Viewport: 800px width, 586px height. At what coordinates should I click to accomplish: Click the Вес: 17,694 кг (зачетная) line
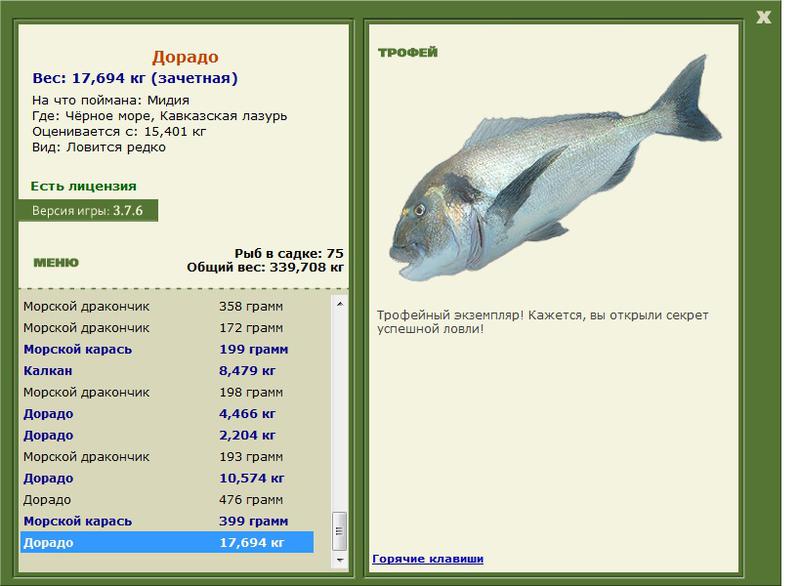click(x=135, y=78)
